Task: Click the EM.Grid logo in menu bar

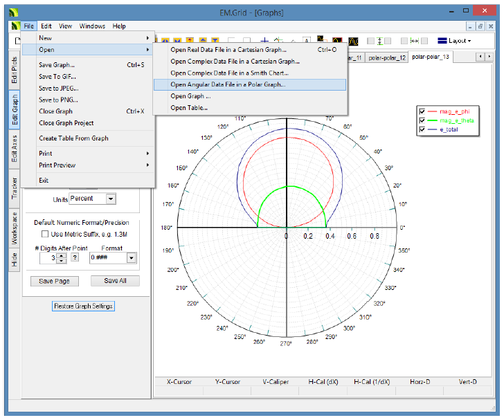Action: click(15, 26)
